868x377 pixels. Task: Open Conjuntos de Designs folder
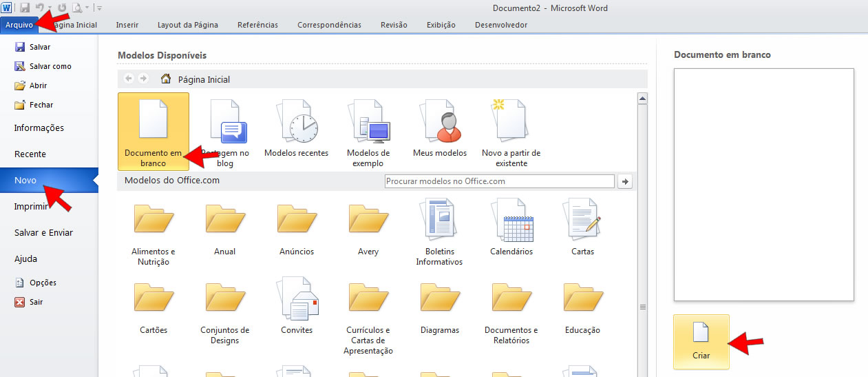(225, 312)
